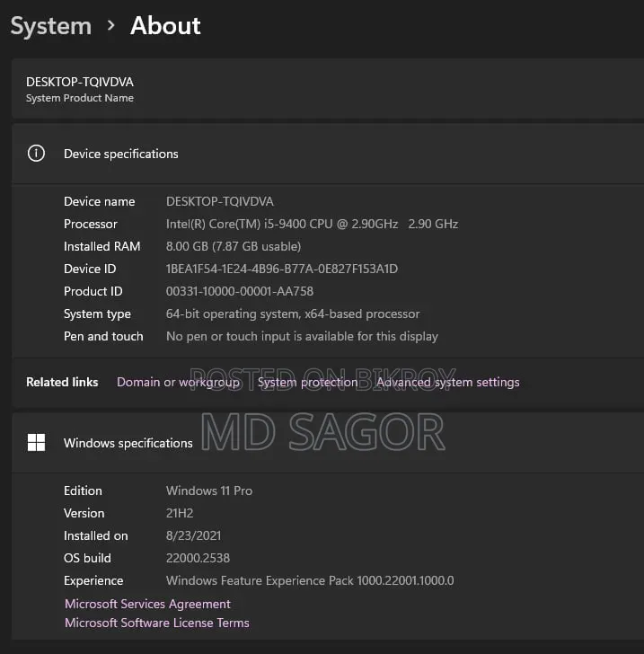
Task: Click the Version label
Action: (84, 513)
